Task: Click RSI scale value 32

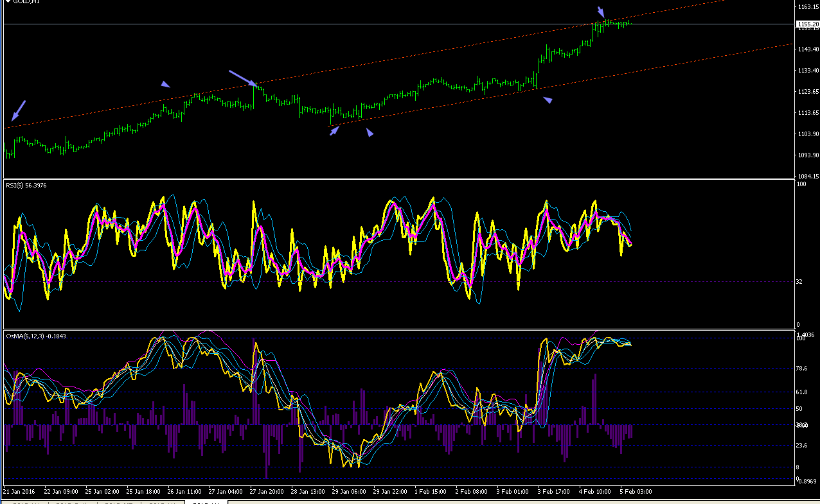Action: [800, 281]
